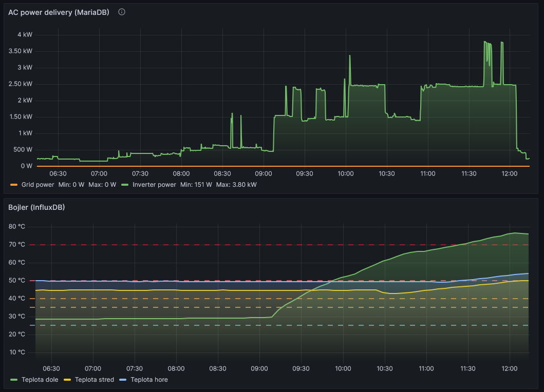
Task: Toggle the Grid power series in legend
Action: click(x=37, y=184)
